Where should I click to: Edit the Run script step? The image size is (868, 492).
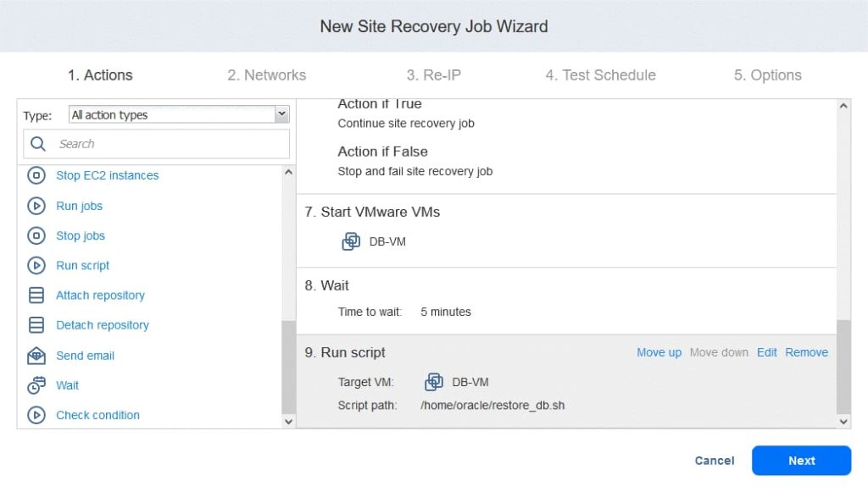coord(766,352)
